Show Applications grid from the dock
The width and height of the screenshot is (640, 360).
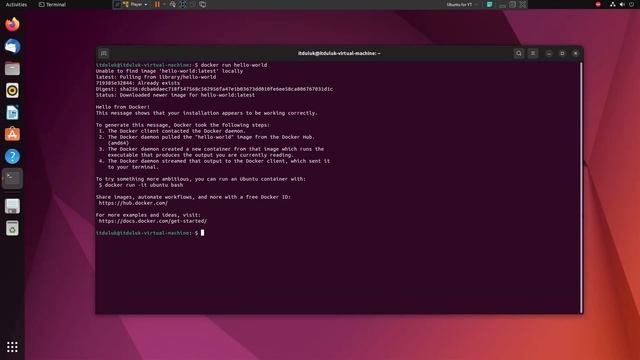[12, 347]
